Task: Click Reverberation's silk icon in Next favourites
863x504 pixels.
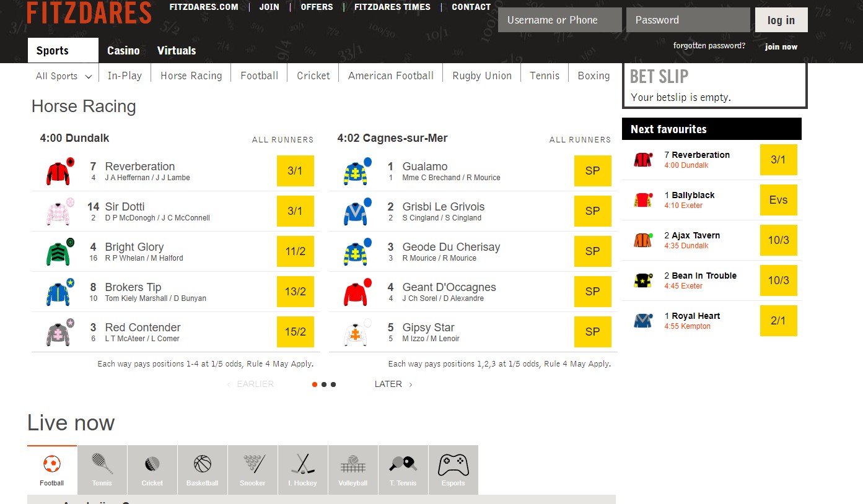Action: [643, 160]
